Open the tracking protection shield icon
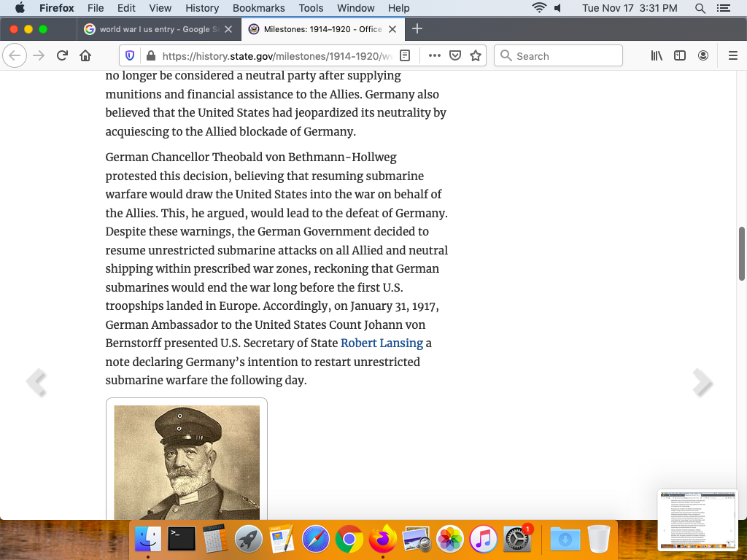 131,56
